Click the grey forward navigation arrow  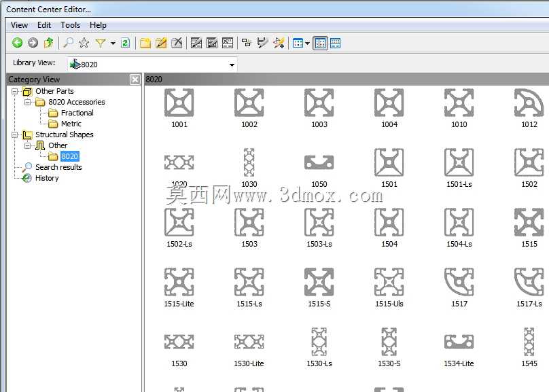coord(33,43)
